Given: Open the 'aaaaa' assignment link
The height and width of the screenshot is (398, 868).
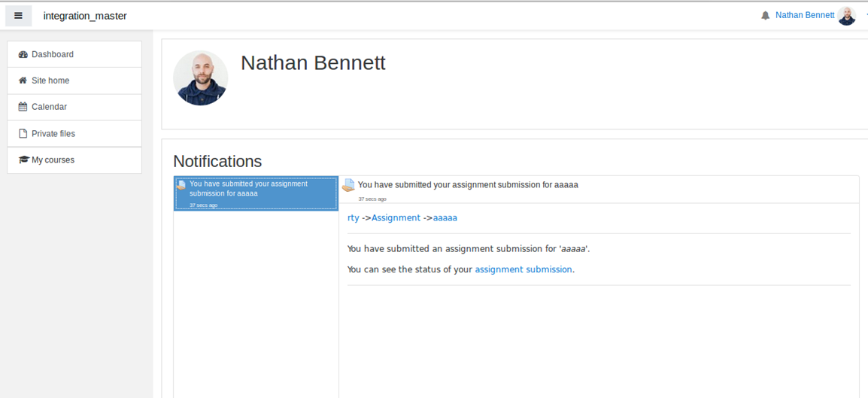Looking at the screenshot, I should pyautogui.click(x=445, y=218).
